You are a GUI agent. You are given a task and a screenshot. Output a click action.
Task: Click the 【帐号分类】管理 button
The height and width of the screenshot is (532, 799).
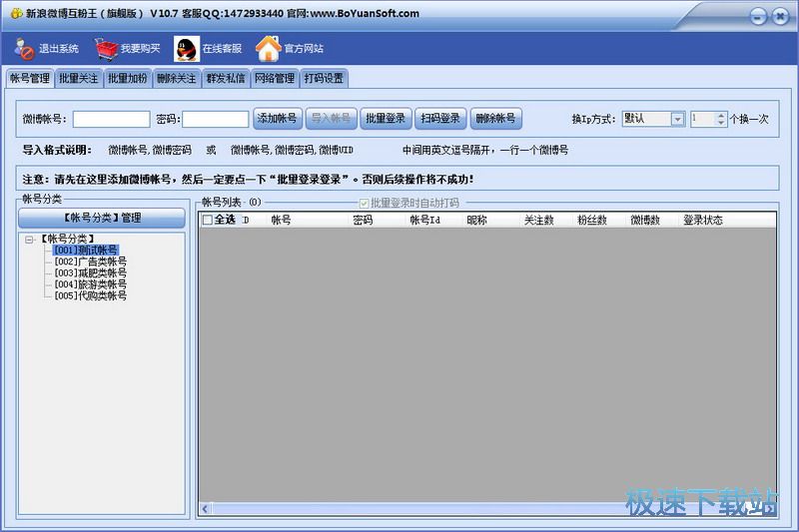coord(102,218)
